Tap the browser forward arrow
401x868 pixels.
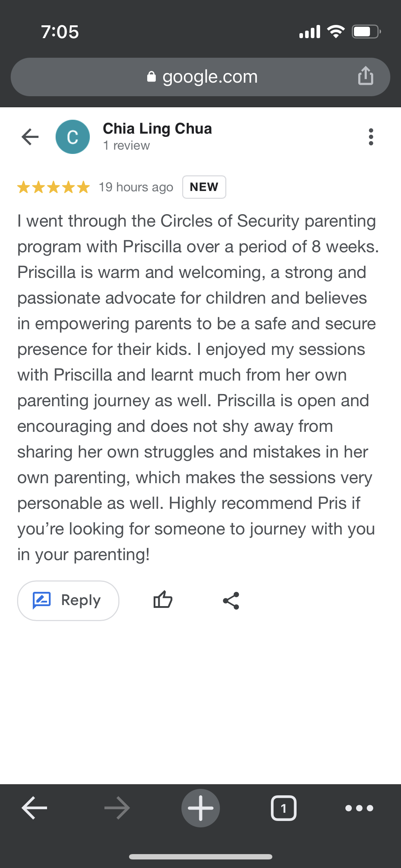click(117, 808)
